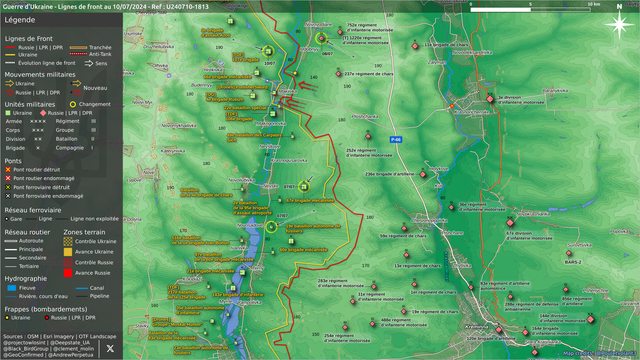Open the X logo in legend footer
This screenshot has width=640, height=360.
[x=110, y=348]
